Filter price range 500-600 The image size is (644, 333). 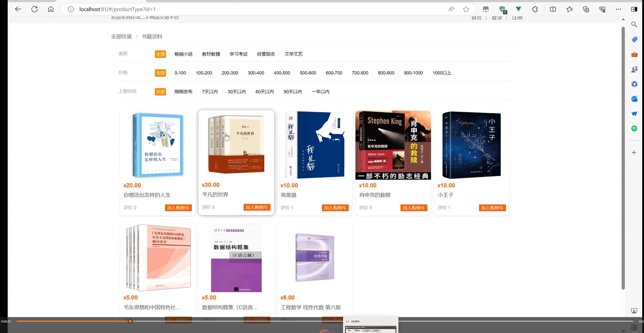click(x=308, y=73)
